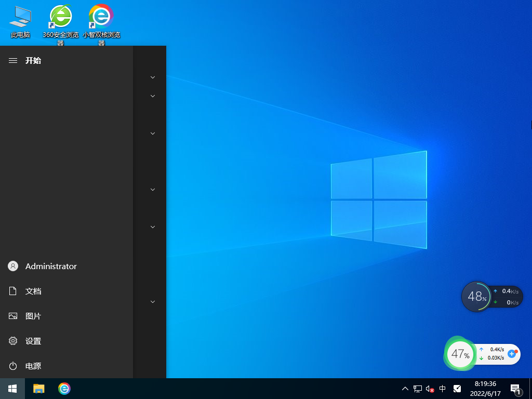Launch the browser icon on the taskbar
The height and width of the screenshot is (399, 532).
tap(64, 388)
